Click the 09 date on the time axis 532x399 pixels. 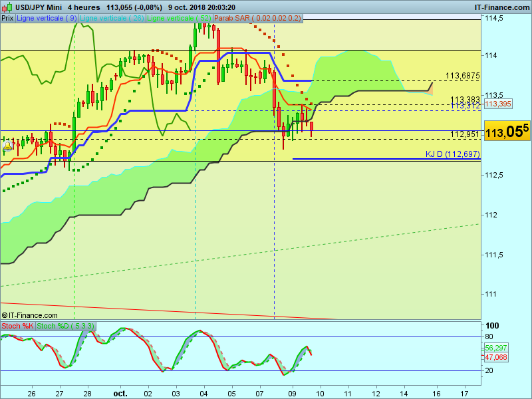292,394
